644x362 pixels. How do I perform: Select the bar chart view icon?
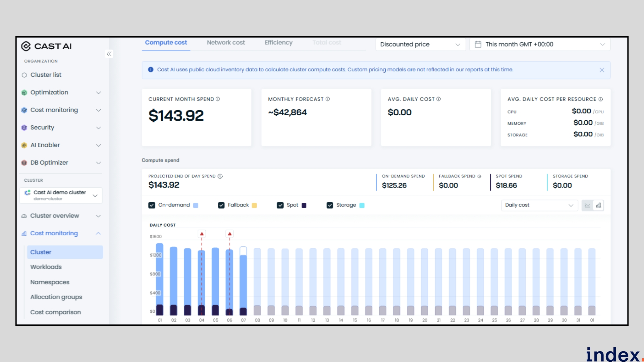click(599, 205)
